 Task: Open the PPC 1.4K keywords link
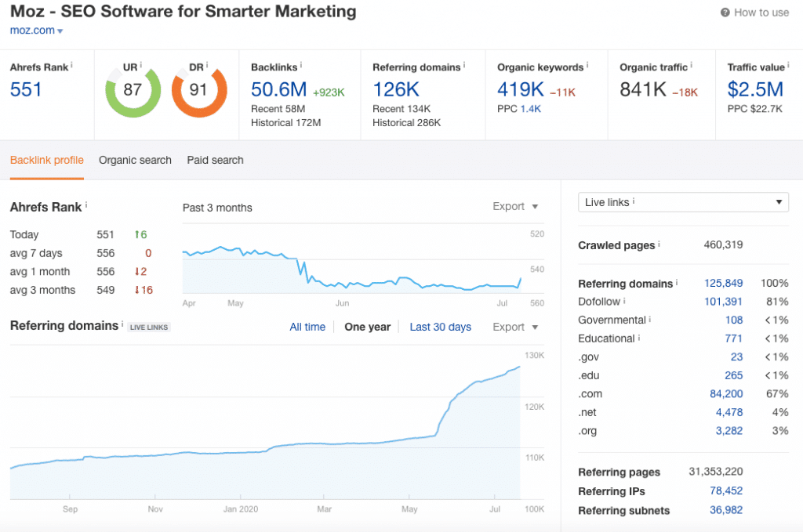click(x=531, y=109)
